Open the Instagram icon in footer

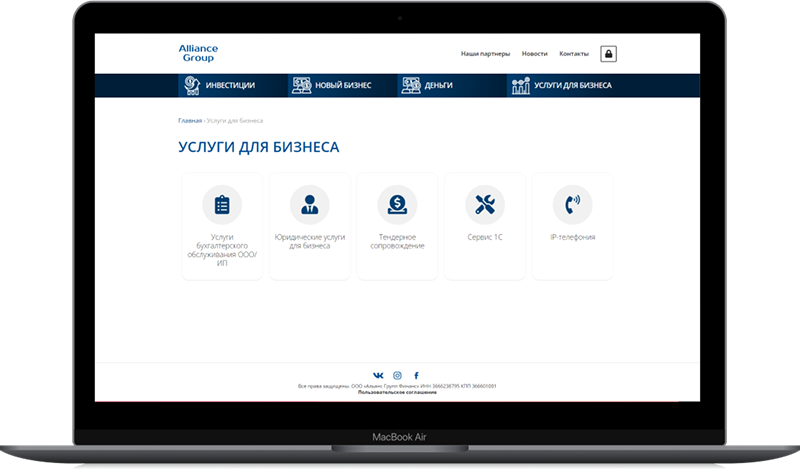[397, 375]
